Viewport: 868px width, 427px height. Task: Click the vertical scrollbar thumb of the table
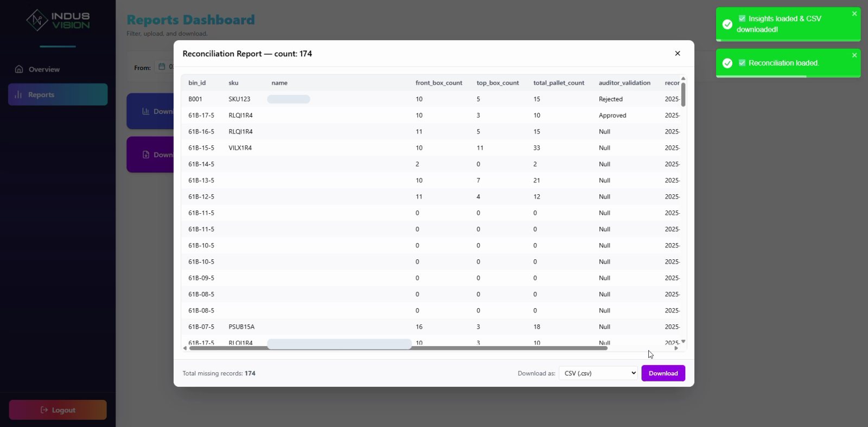point(683,94)
